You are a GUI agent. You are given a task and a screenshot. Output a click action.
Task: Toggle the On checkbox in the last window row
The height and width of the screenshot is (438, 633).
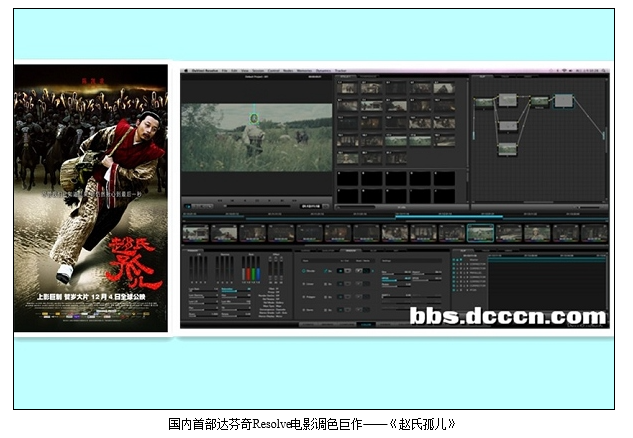[325, 310]
